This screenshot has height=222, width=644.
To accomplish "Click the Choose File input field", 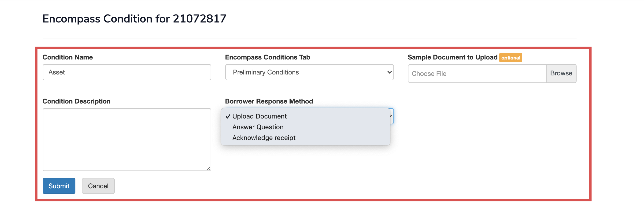I will tap(477, 74).
